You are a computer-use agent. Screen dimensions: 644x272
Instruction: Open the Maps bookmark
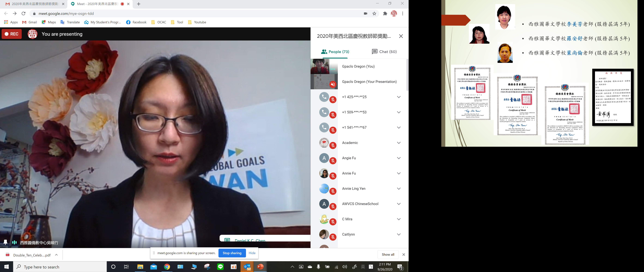coord(49,22)
